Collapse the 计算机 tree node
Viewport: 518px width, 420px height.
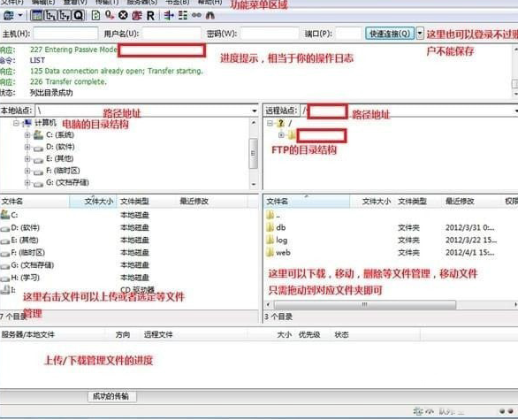point(16,123)
